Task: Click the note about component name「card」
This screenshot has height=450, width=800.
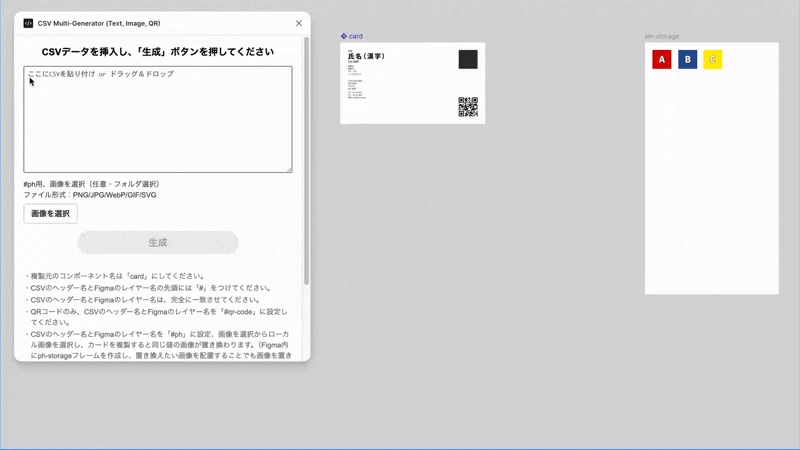Action: click(x=116, y=276)
